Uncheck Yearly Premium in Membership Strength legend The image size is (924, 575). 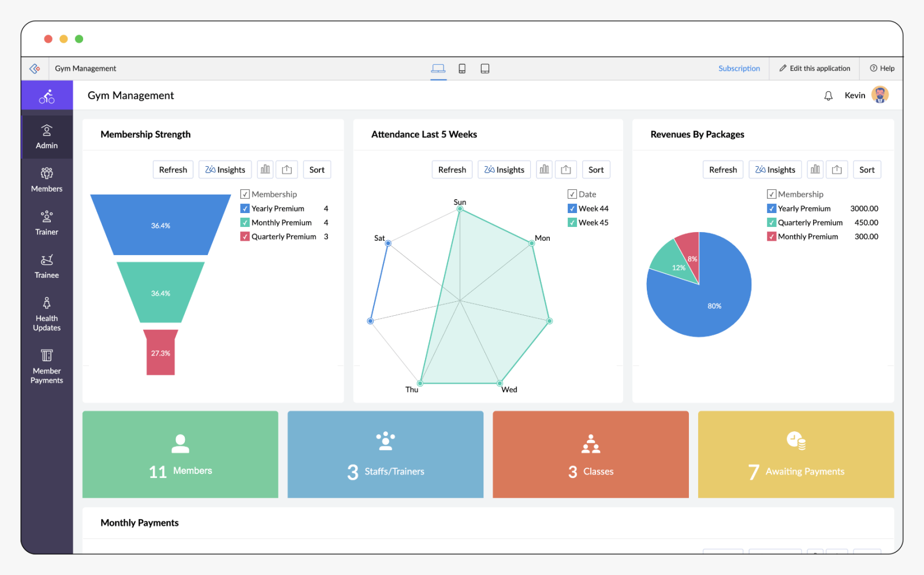[x=245, y=208]
